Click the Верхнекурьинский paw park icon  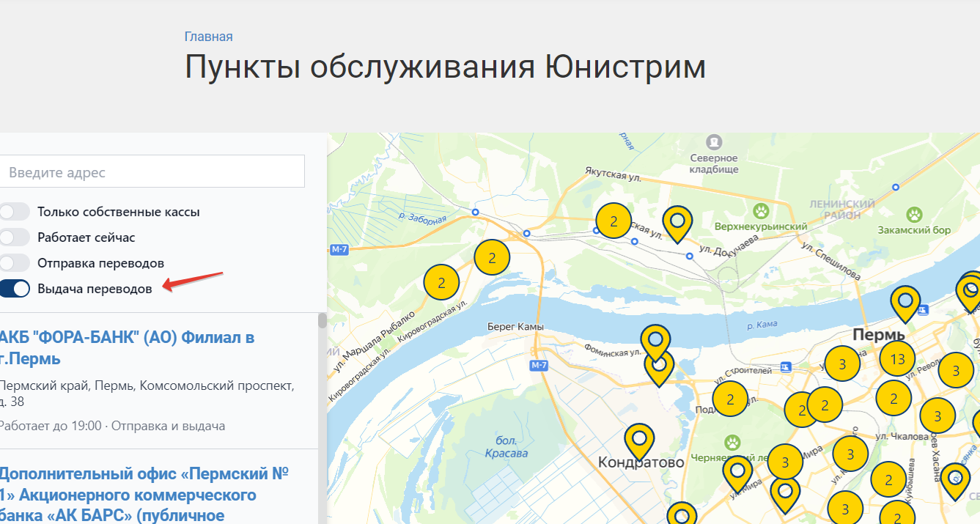coord(762,212)
